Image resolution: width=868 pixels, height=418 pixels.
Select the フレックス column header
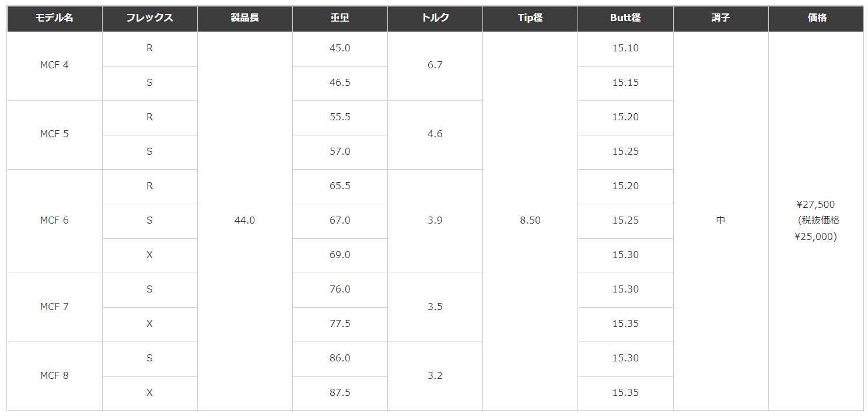click(149, 18)
